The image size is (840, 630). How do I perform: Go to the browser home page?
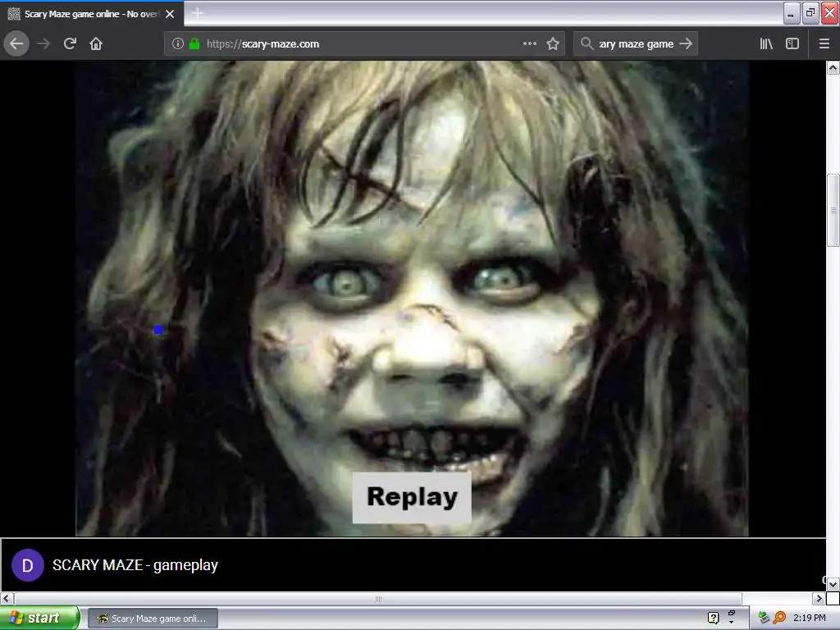96,44
